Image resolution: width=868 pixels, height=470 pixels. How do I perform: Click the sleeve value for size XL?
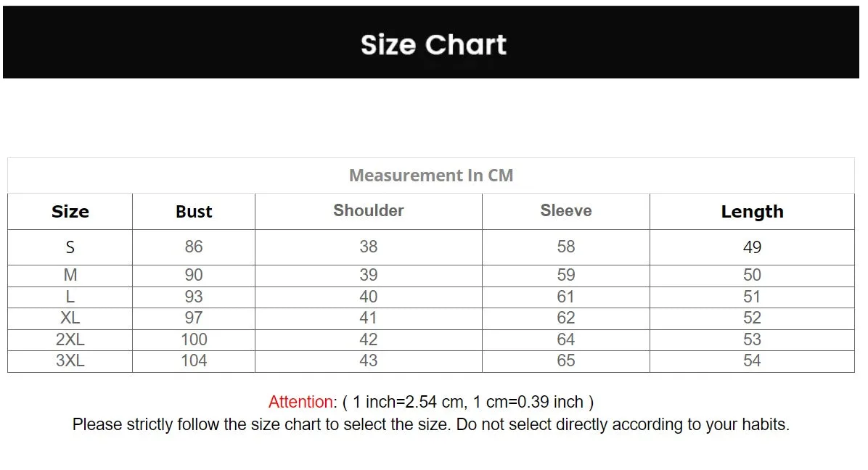point(566,318)
